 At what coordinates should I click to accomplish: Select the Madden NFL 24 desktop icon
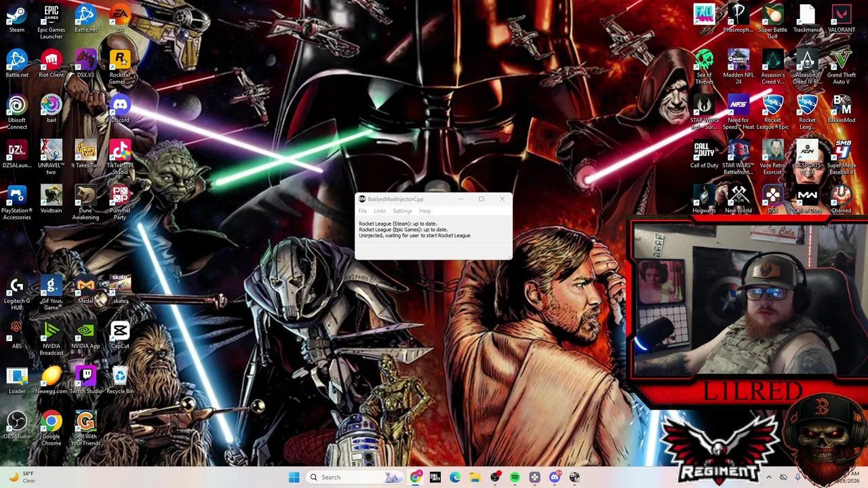738,67
